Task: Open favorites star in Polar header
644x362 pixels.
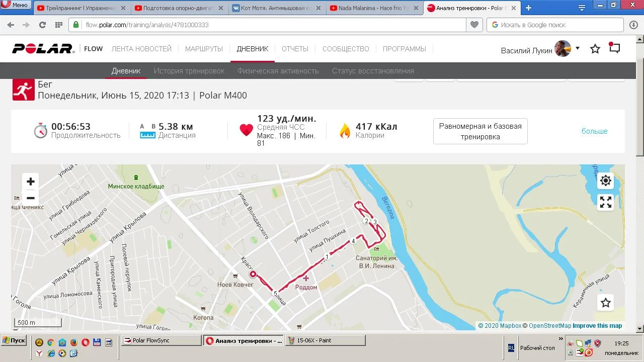Action: coord(595,49)
